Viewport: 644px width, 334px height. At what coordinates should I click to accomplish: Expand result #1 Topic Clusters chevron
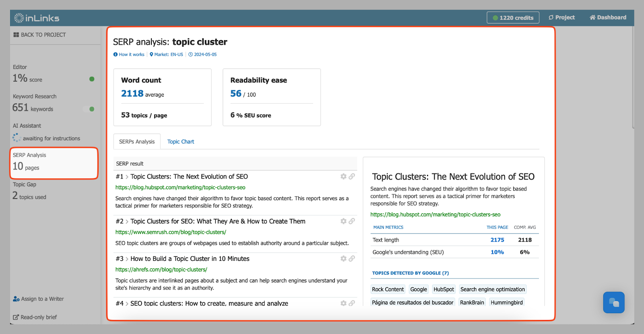tap(127, 177)
